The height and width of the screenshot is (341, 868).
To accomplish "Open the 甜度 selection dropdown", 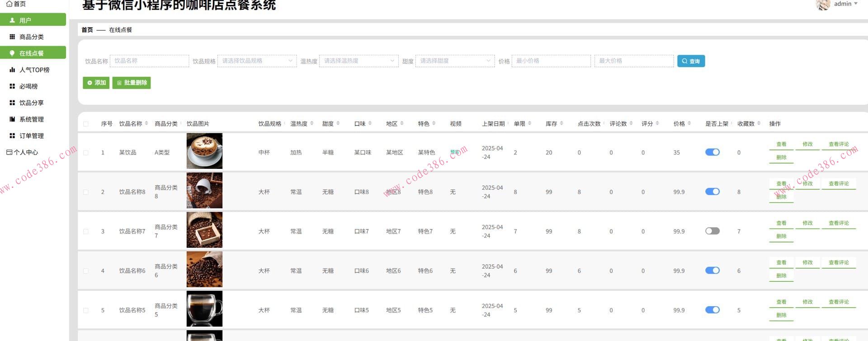I will tap(454, 61).
